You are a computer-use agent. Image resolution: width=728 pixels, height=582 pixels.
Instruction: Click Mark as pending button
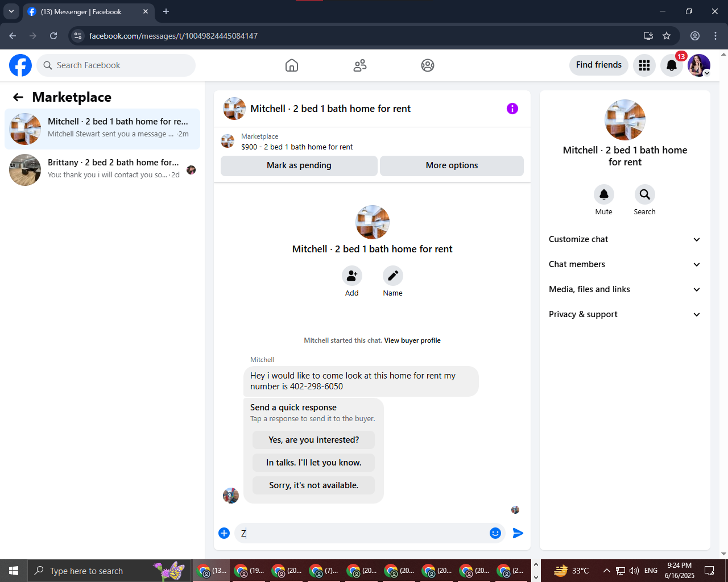pos(299,165)
